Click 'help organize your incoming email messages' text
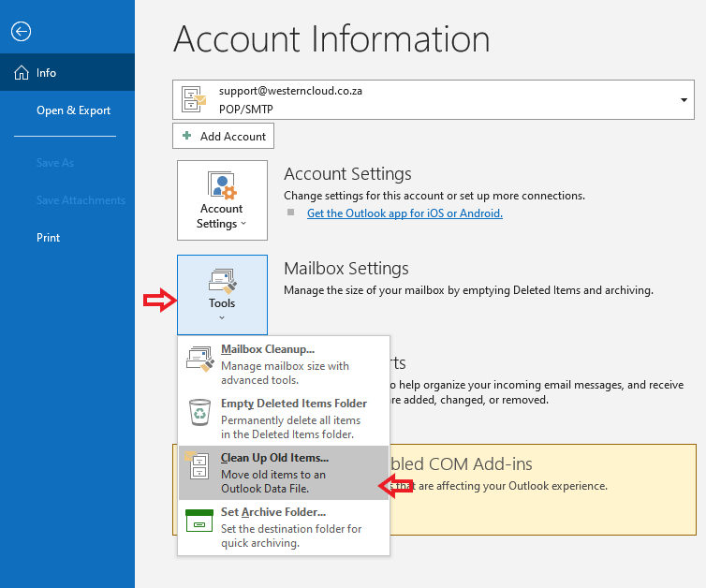The width and height of the screenshot is (706, 588). point(511,385)
